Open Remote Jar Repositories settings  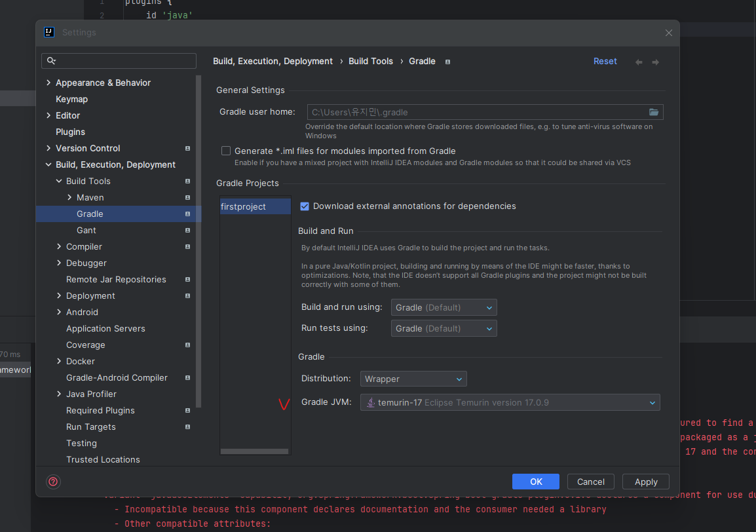[x=116, y=280]
